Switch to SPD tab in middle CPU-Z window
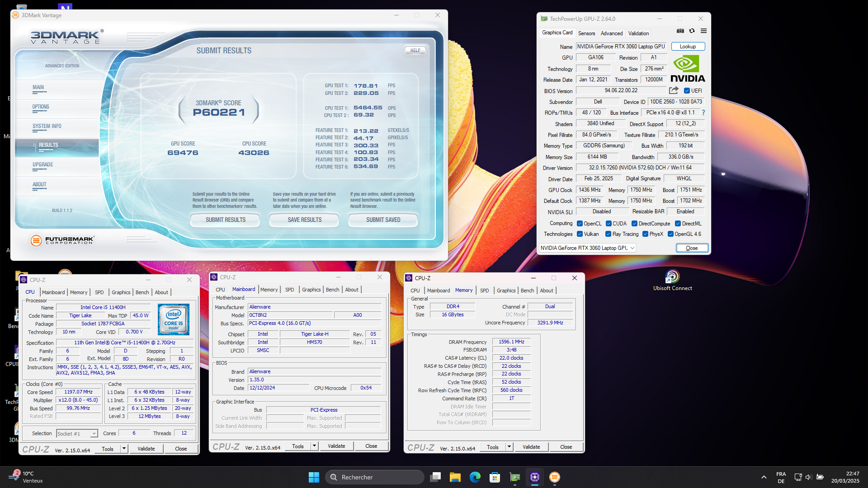868x488 pixels. click(x=290, y=290)
